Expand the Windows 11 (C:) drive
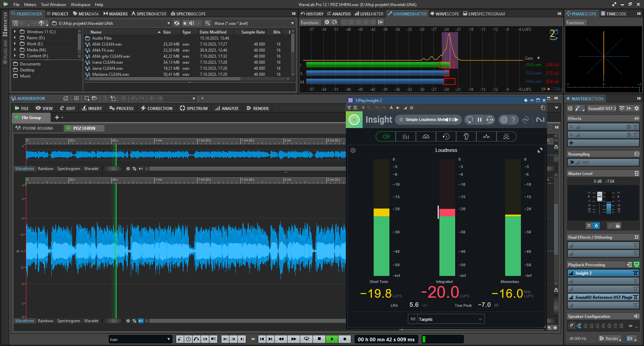 pos(15,32)
